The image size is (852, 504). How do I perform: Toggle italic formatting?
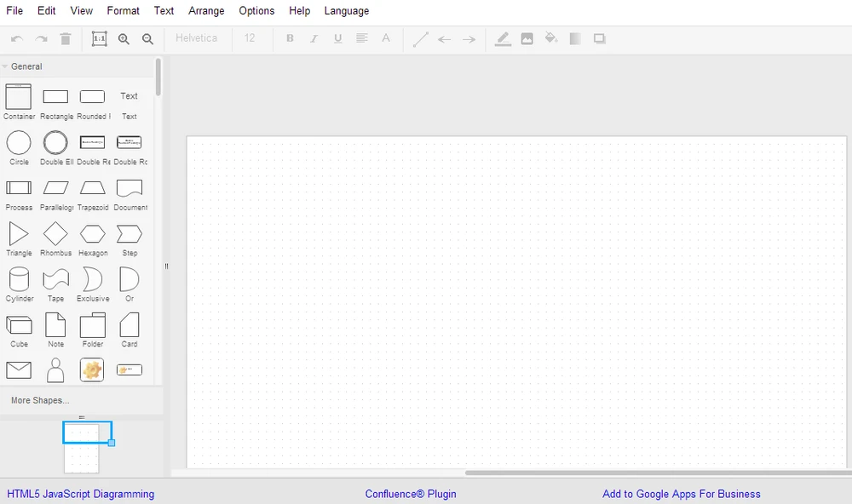point(314,38)
